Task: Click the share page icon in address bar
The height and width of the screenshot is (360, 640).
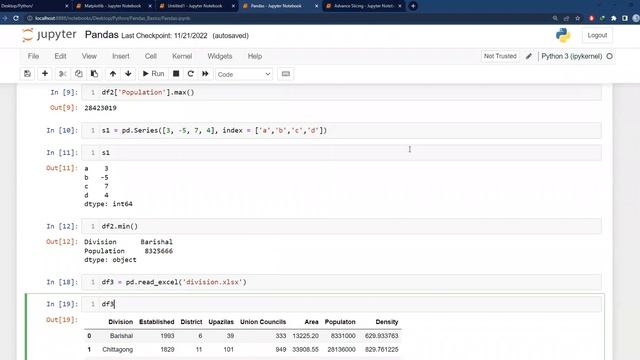Action: click(566, 18)
